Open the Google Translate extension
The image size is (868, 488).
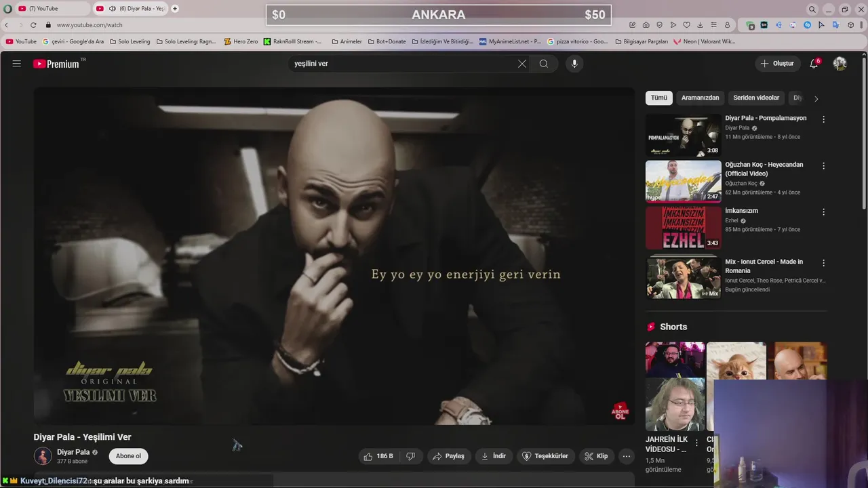pyautogui.click(x=835, y=25)
